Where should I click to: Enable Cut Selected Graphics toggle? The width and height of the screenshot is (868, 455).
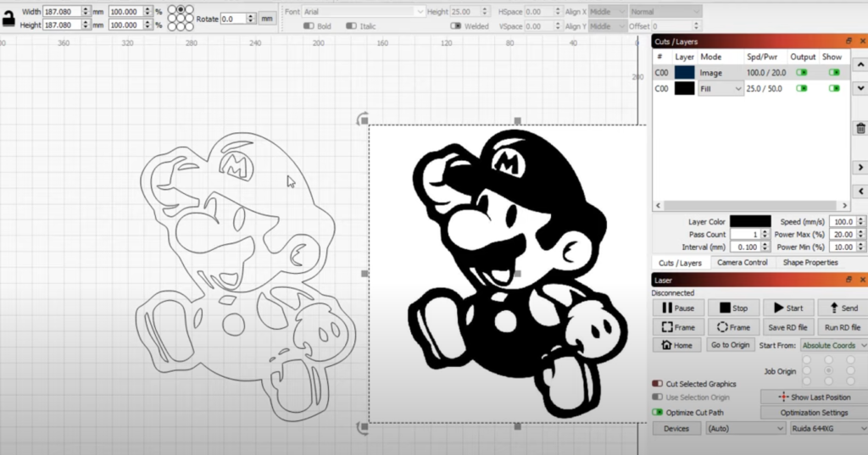[x=658, y=384]
